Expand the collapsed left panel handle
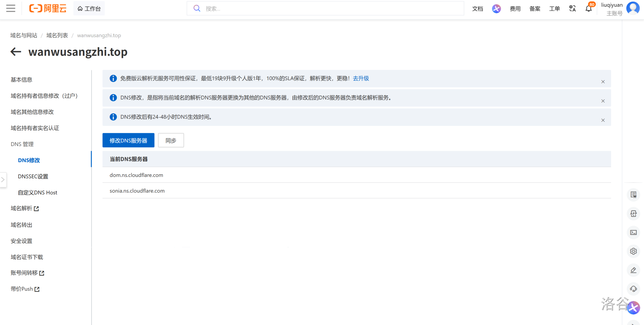 pyautogui.click(x=3, y=180)
